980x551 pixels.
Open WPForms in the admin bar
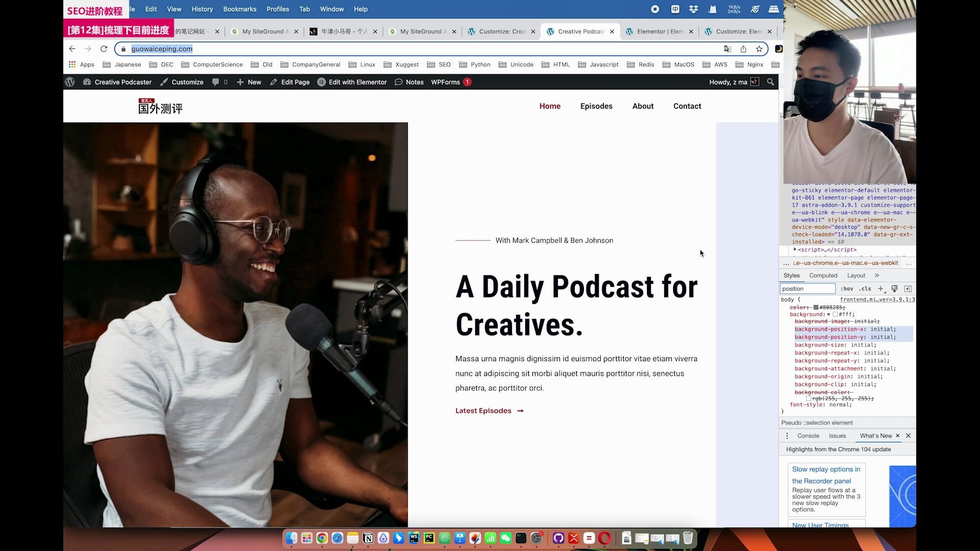[x=451, y=82]
